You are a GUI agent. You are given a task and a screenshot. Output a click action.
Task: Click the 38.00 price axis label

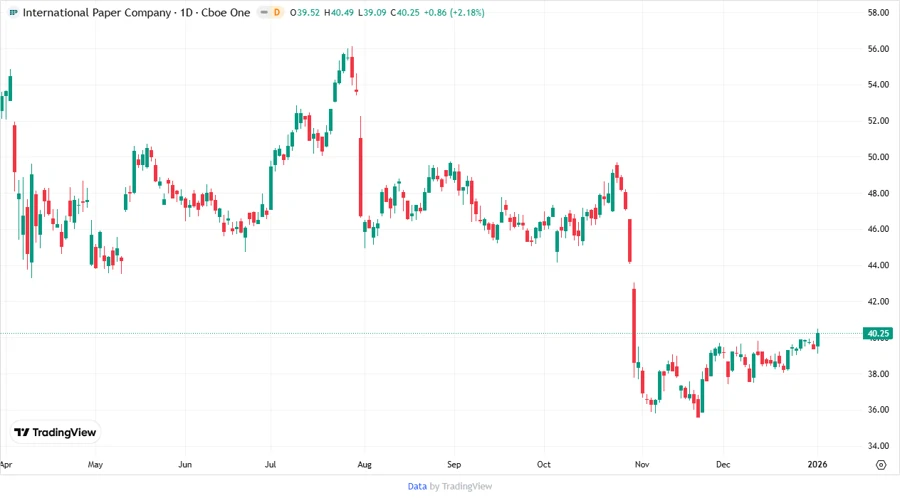[x=878, y=374]
